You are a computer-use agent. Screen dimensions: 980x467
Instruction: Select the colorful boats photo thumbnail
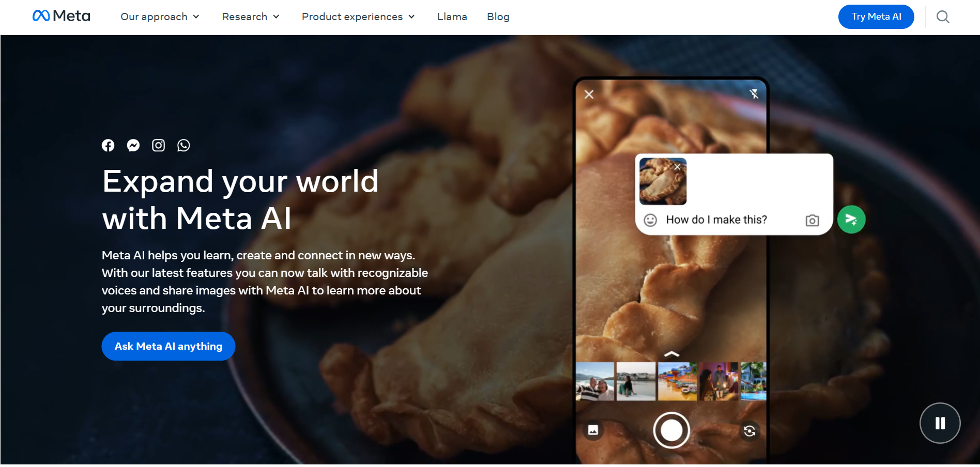coord(677,381)
